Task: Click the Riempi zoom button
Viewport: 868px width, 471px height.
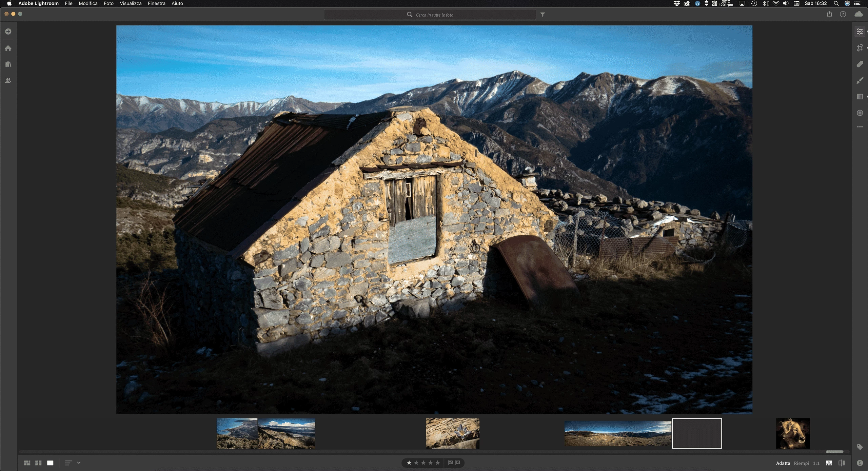Action: 801,463
